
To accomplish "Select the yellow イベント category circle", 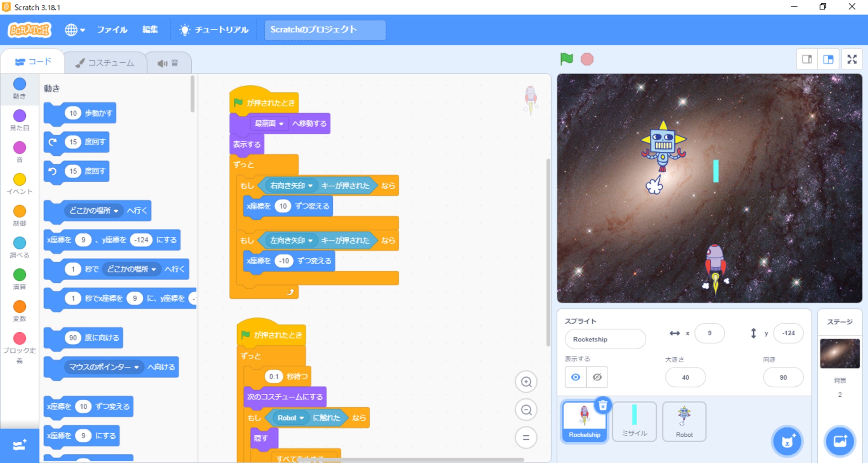I will (x=20, y=179).
